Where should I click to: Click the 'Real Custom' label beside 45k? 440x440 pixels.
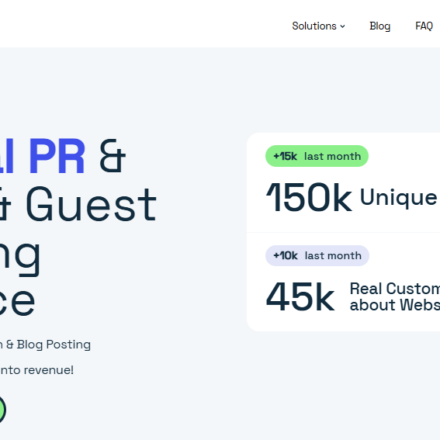[395, 289]
